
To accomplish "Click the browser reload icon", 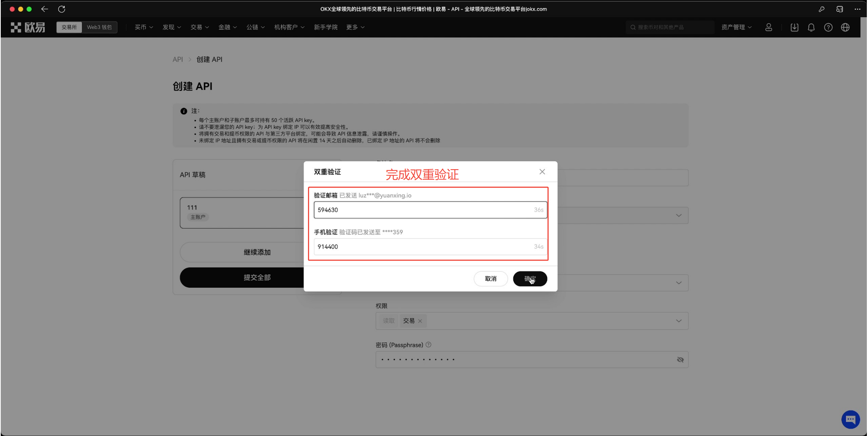I will tap(62, 9).
